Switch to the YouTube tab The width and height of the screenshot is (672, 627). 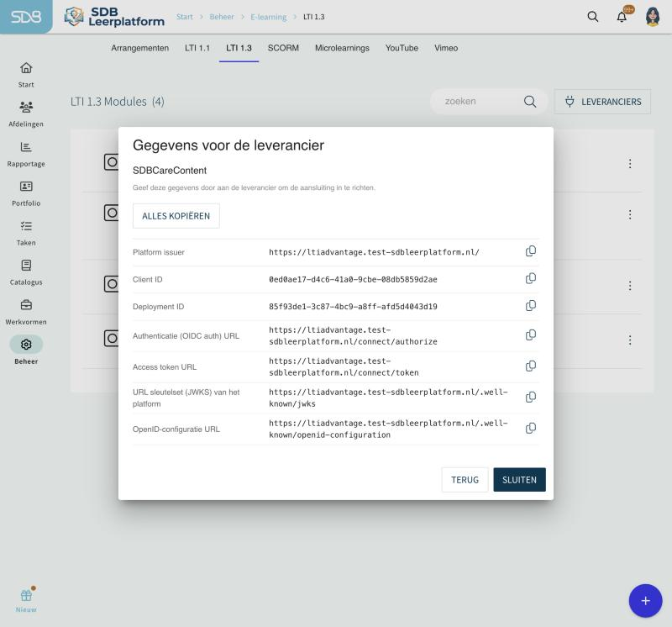(402, 48)
